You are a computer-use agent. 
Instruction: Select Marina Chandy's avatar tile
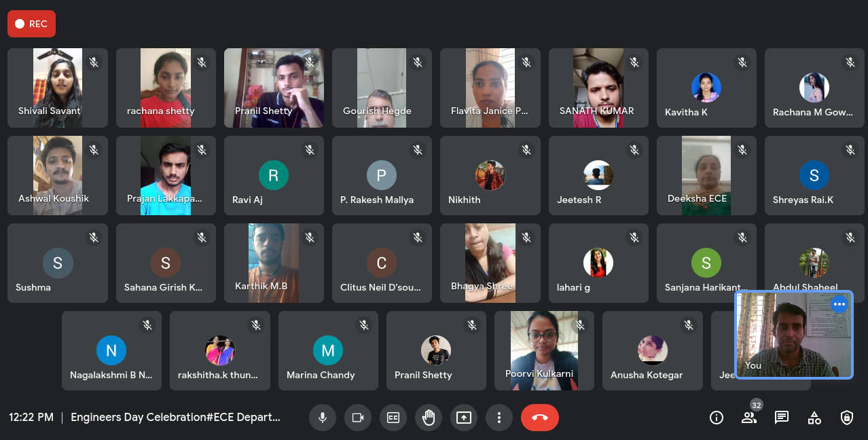(x=328, y=350)
